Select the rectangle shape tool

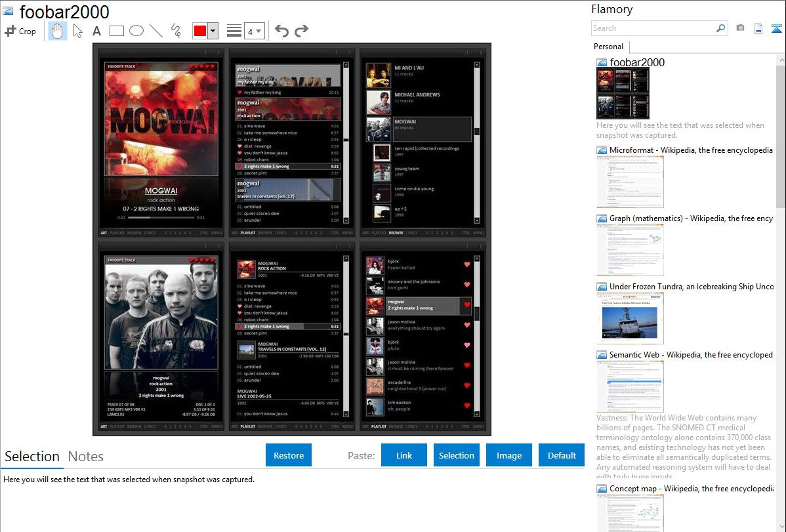[x=116, y=31]
